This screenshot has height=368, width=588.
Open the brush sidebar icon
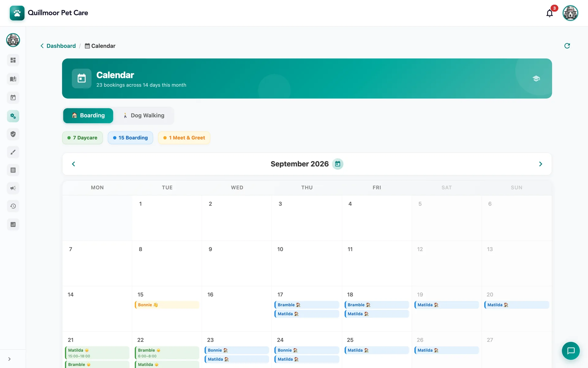pos(13,152)
